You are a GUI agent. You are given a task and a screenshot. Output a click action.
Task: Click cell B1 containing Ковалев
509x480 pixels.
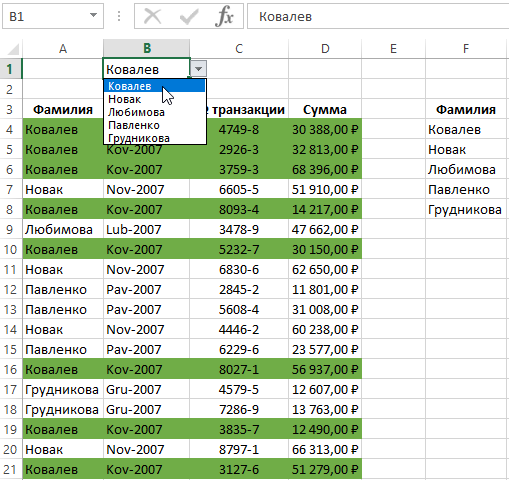147,69
